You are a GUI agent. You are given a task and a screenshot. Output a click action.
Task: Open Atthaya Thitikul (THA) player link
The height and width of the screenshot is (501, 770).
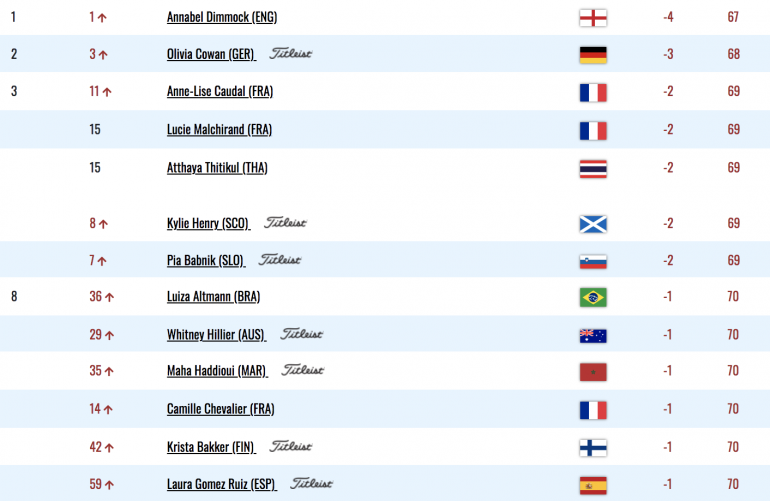(x=217, y=168)
